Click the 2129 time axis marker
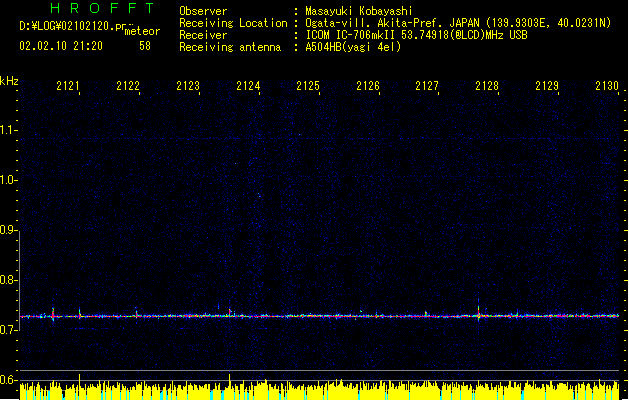629x400 pixels. (547, 85)
